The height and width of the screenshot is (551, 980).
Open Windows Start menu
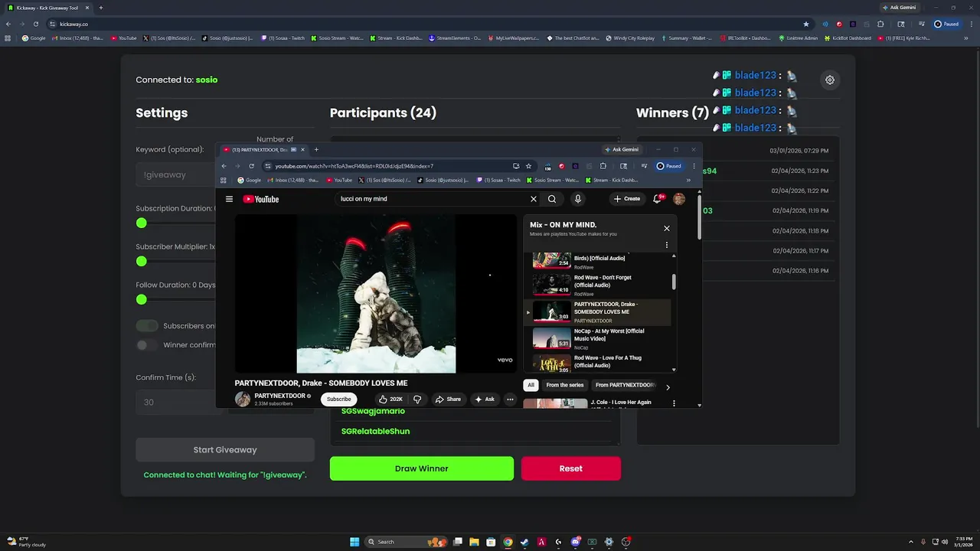coord(354,542)
